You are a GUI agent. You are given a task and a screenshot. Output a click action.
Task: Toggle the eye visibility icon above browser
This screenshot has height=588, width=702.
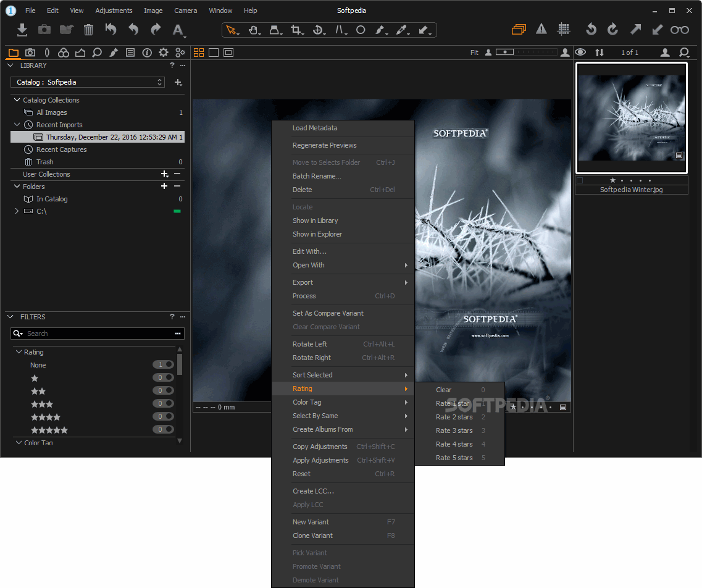pos(580,52)
